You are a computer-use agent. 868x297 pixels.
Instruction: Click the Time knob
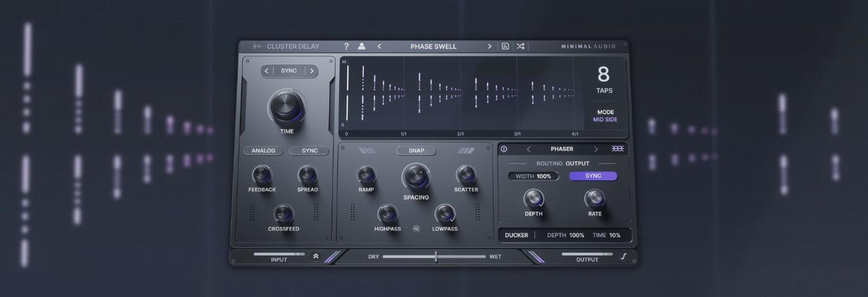(x=286, y=107)
